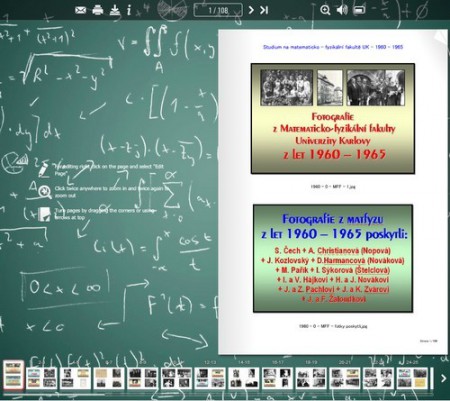Open thumbnail for pages 2-3
The width and height of the screenshot is (450, 401).
42,378
